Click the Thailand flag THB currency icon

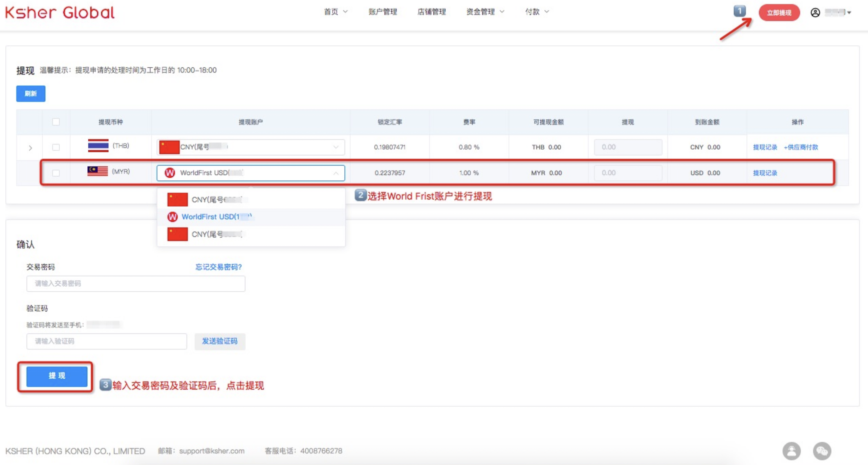pos(97,147)
